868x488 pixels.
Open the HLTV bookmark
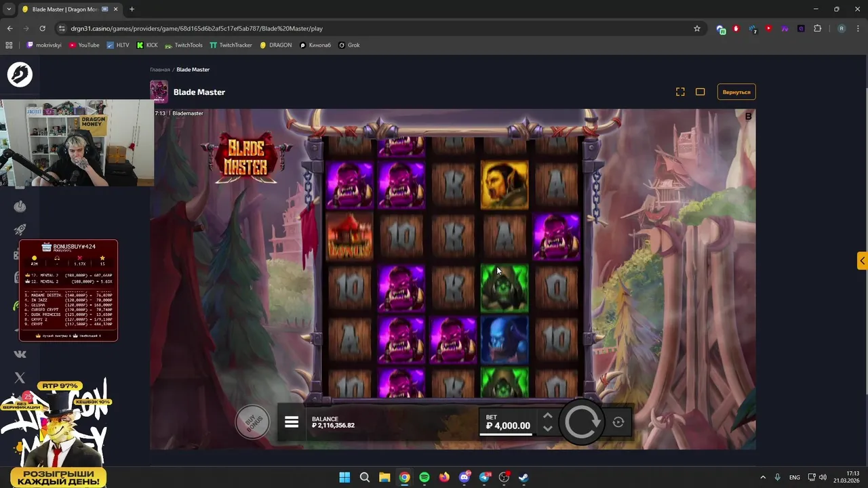[117, 45]
